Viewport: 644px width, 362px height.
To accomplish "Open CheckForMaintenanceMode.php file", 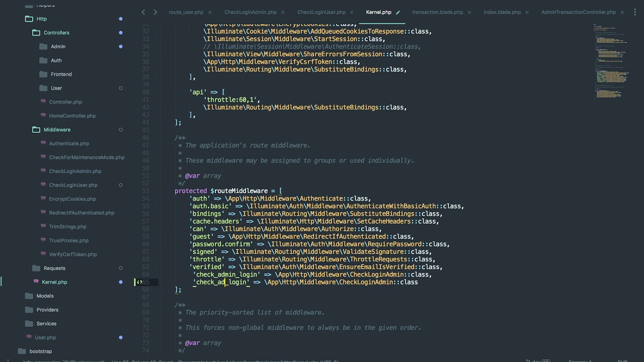I will [87, 157].
